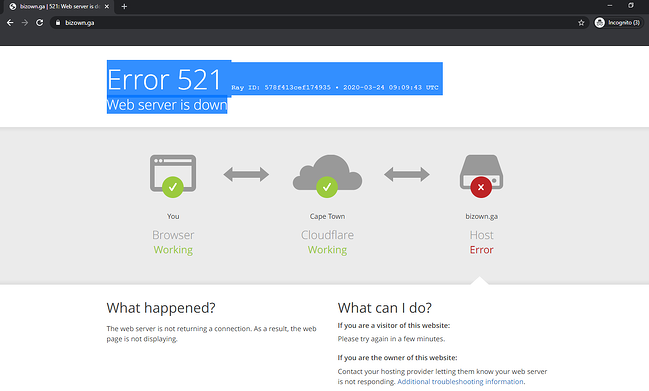Screen dimensions: 649x391
Task: Click the browser forward arrow
Action: coord(25,23)
